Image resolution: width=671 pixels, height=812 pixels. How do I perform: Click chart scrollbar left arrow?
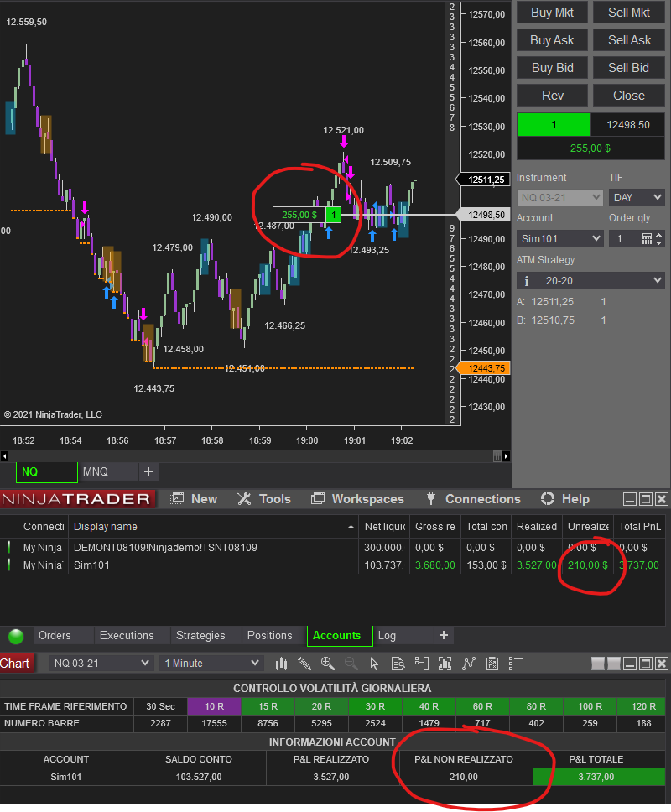coord(5,456)
